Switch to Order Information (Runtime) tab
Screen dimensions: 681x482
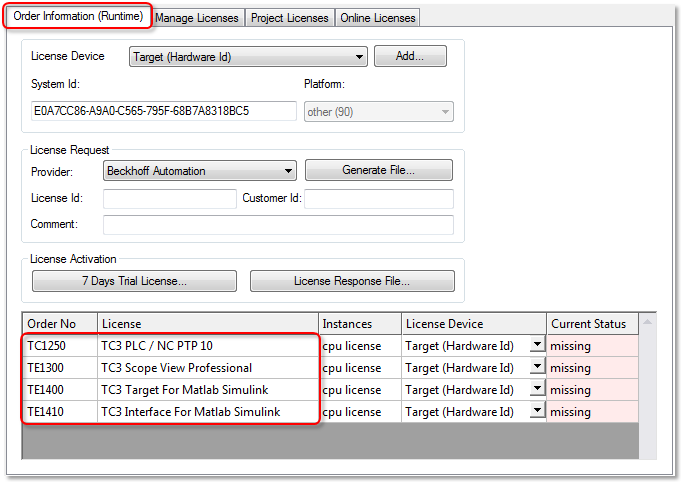78,17
